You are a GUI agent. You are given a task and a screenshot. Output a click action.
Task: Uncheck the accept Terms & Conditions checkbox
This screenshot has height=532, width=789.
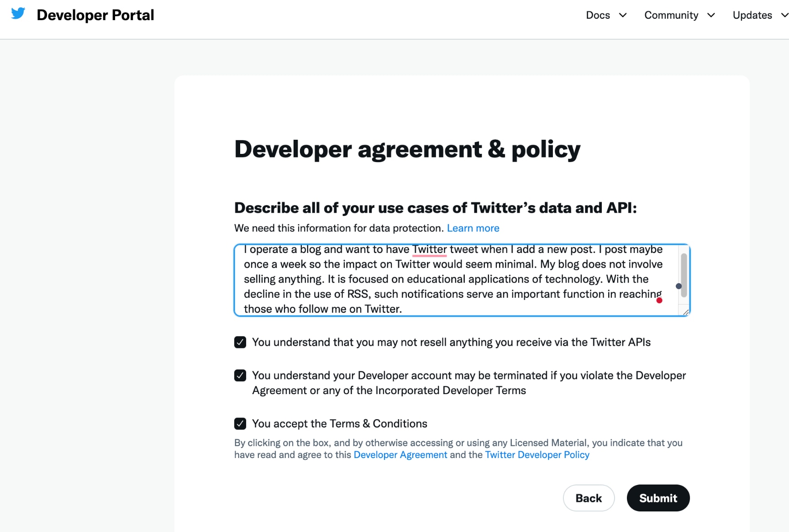(x=240, y=423)
